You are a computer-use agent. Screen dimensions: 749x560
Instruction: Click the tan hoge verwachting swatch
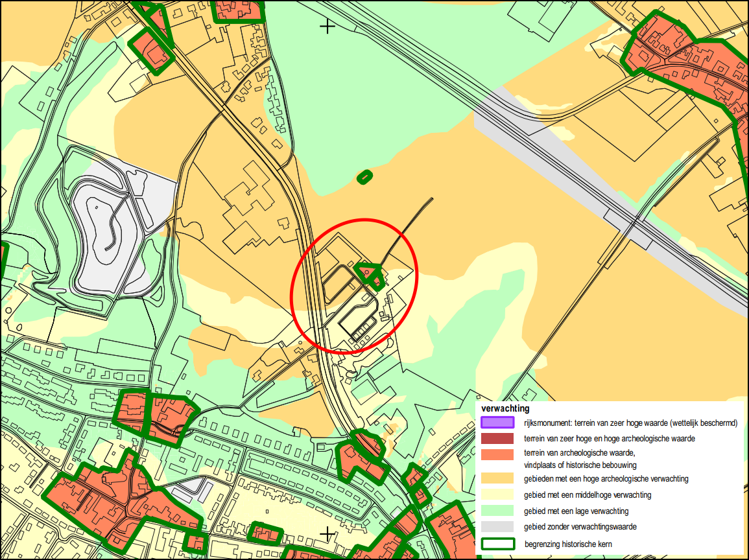[497, 478]
